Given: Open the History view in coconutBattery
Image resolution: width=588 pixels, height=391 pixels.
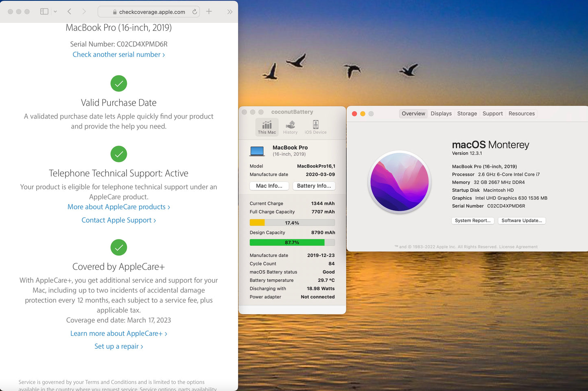Looking at the screenshot, I should tap(290, 127).
